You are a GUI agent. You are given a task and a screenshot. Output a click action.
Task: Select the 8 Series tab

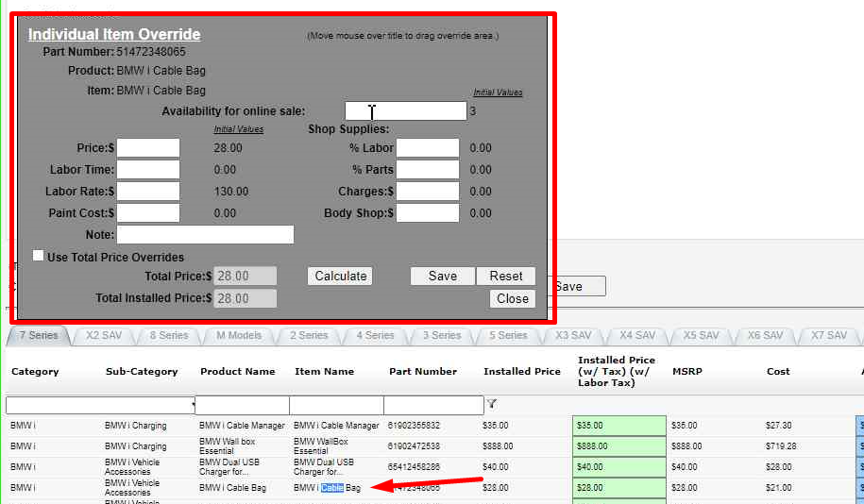(169, 335)
